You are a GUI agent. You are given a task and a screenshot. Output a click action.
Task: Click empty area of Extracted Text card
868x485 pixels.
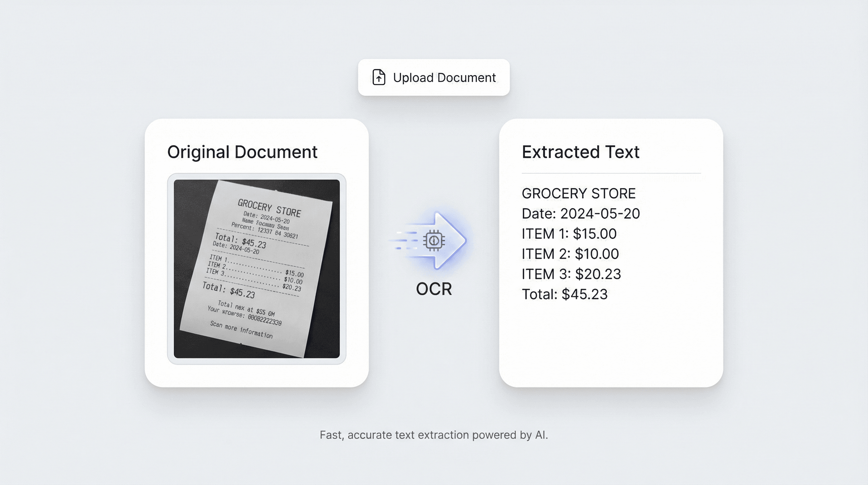point(611,344)
